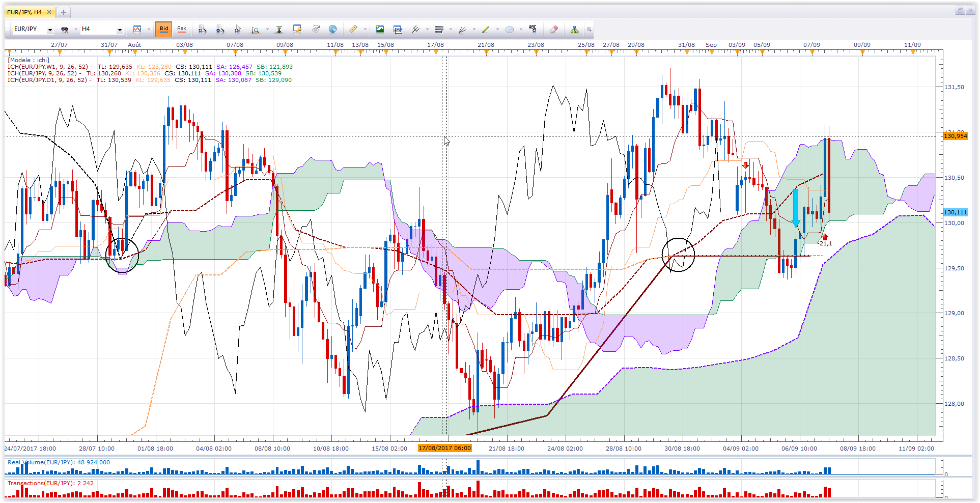Screen dimensions: 980x503
Task: Select the pitchfork drawing tool
Action: tap(416, 30)
